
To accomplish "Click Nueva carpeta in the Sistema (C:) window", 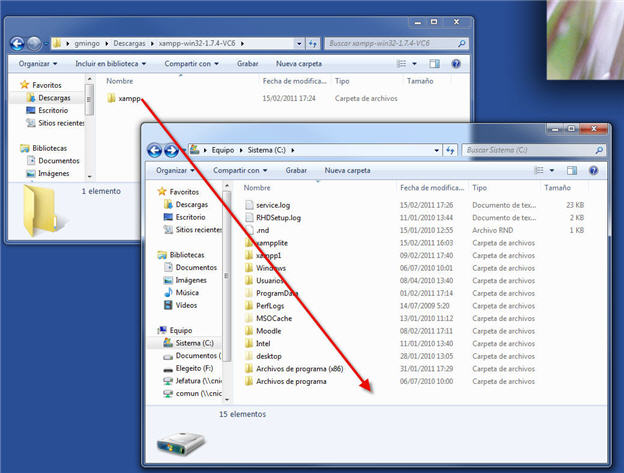I will (348, 171).
